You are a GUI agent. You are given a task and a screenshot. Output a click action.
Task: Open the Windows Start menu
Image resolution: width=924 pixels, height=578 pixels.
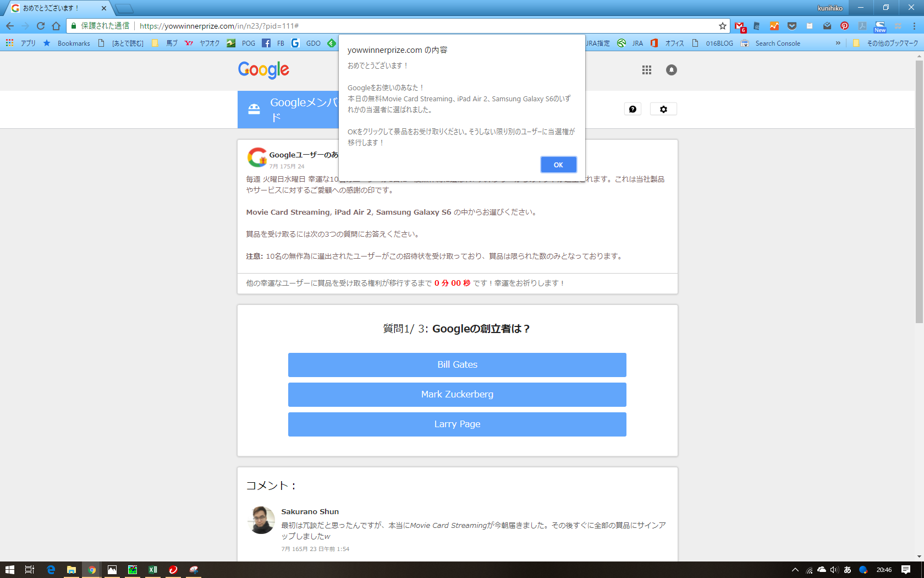point(10,570)
